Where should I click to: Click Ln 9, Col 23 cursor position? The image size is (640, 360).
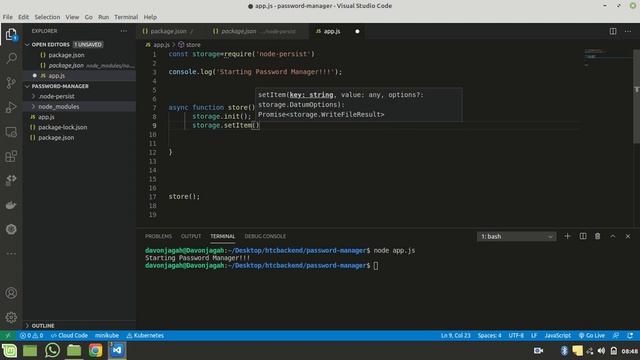[456, 336]
